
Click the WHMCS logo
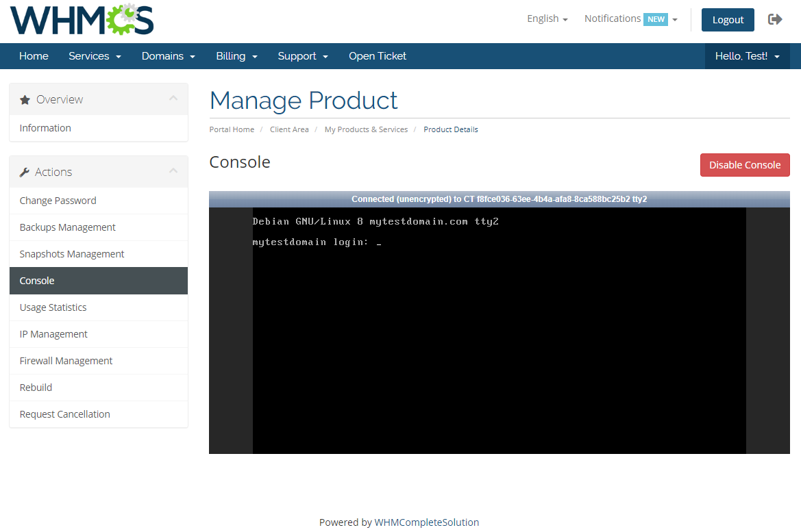coord(82,20)
